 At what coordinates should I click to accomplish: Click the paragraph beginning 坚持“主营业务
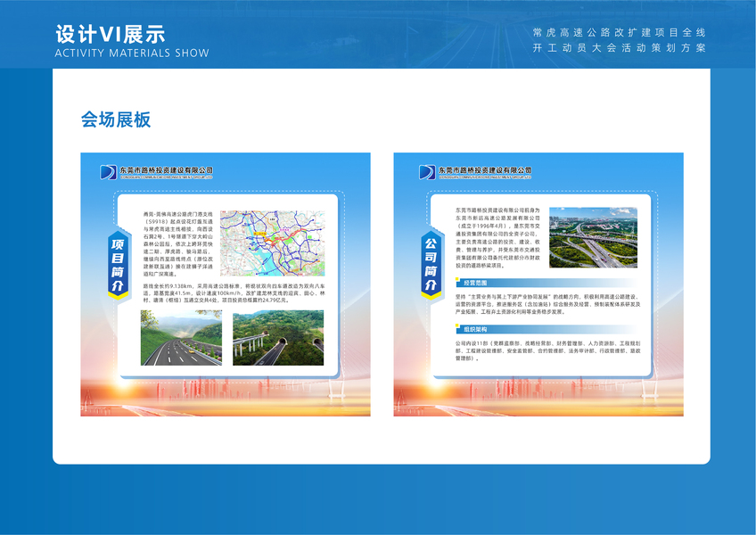point(547,304)
